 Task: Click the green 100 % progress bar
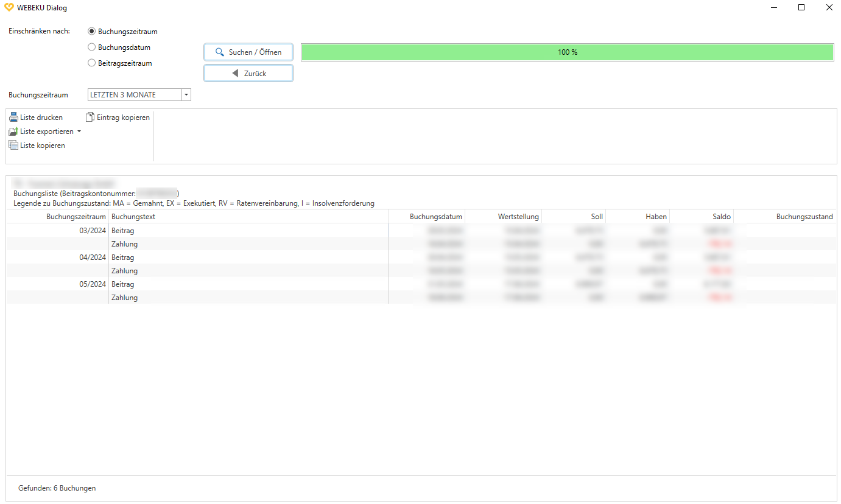click(566, 52)
